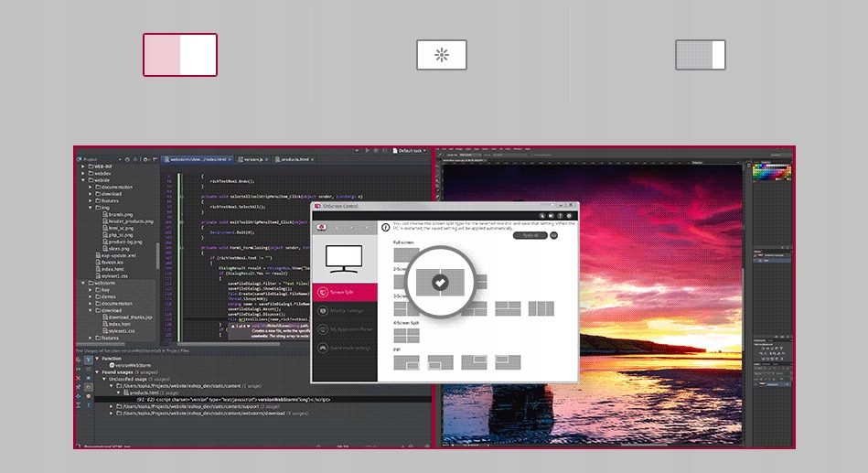Select the dotted split layout icon at top
The height and width of the screenshot is (473, 868).
click(700, 55)
